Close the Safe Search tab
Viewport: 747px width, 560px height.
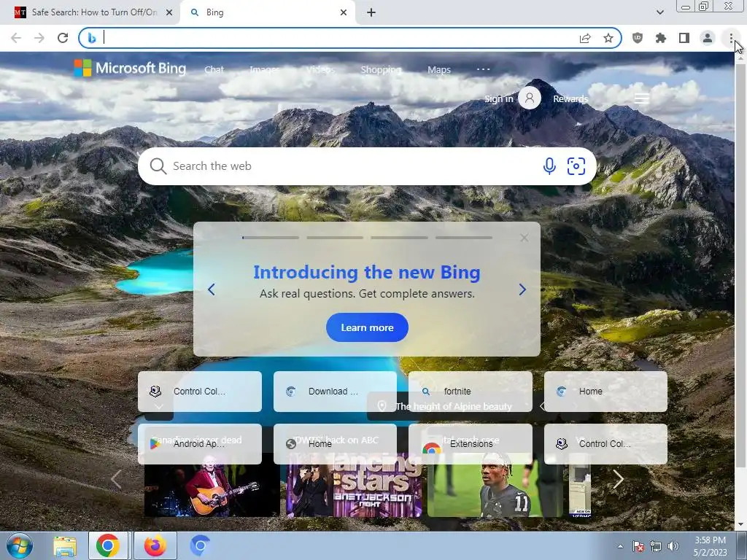(x=169, y=13)
